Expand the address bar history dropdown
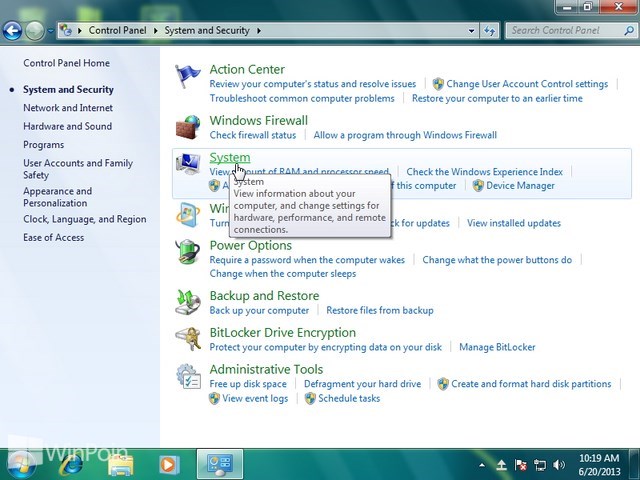 coord(471,31)
